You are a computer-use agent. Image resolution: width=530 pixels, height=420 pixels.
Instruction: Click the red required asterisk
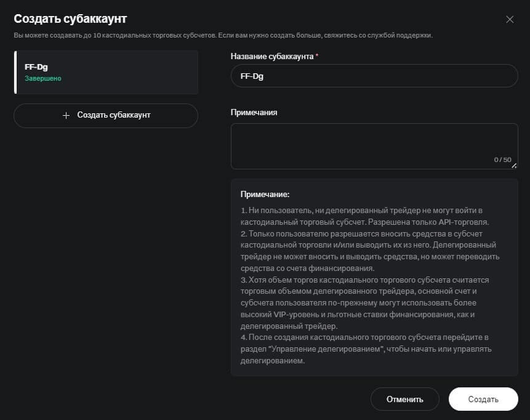coord(317,56)
